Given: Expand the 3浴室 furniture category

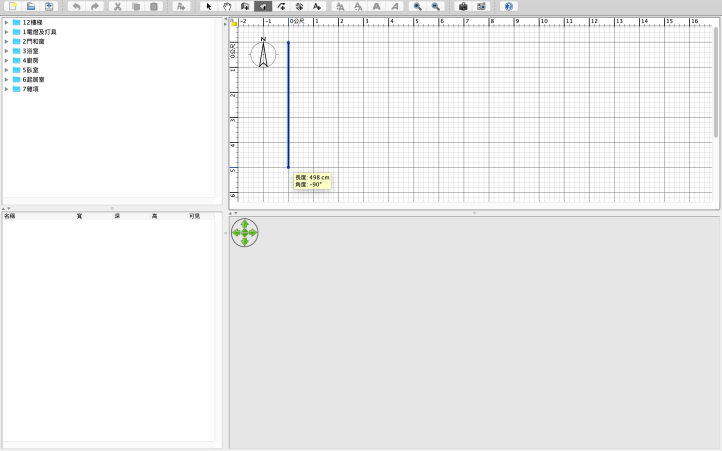Looking at the screenshot, I should pos(6,51).
